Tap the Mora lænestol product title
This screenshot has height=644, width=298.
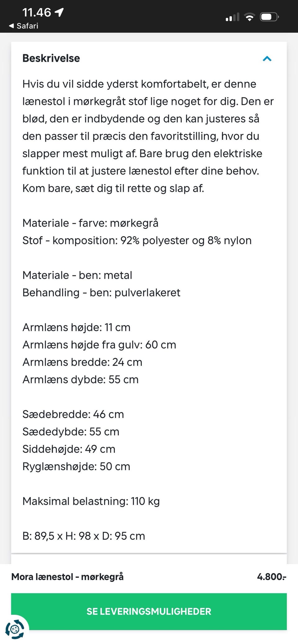[67, 577]
